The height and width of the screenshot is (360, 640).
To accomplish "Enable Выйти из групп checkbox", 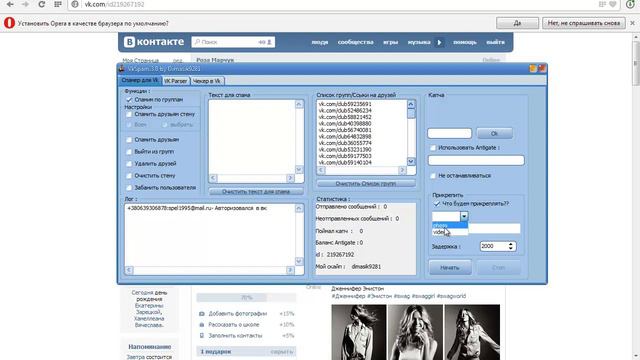I will pos(129,151).
